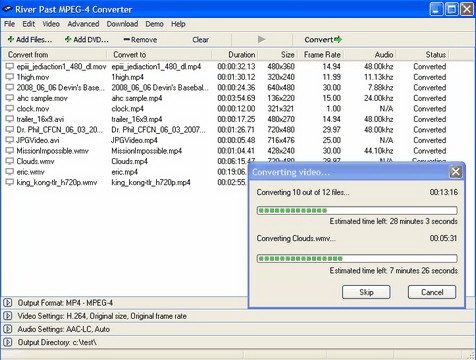Click the eric.mp4 output name

point(124,172)
